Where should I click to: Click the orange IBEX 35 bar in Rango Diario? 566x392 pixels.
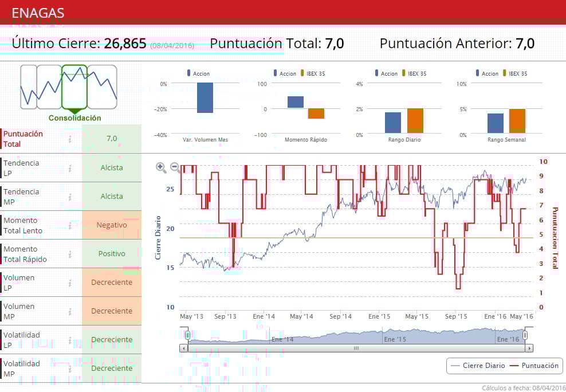pos(415,120)
